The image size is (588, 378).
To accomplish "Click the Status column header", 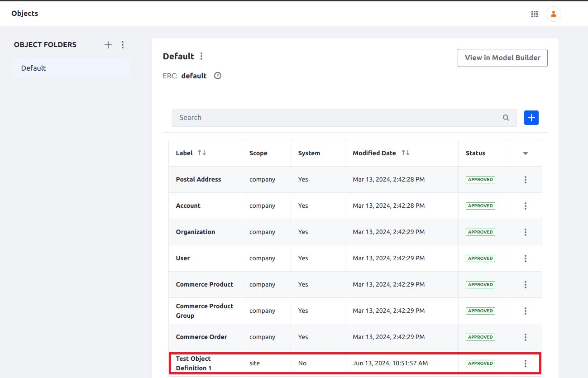I will [x=475, y=153].
